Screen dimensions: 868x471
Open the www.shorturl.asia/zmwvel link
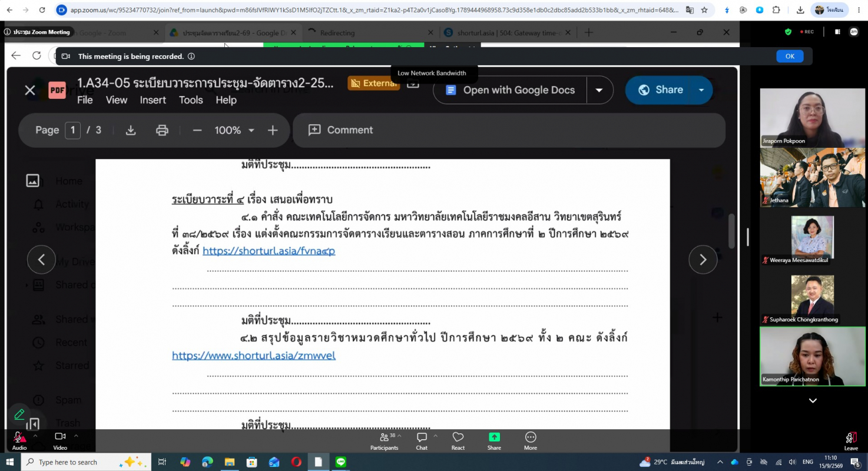click(x=254, y=356)
